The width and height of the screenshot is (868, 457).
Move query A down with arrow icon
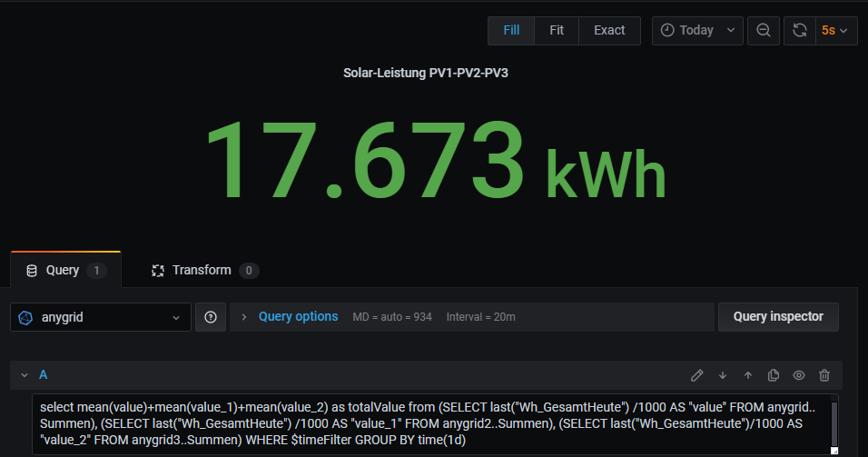pyautogui.click(x=723, y=375)
